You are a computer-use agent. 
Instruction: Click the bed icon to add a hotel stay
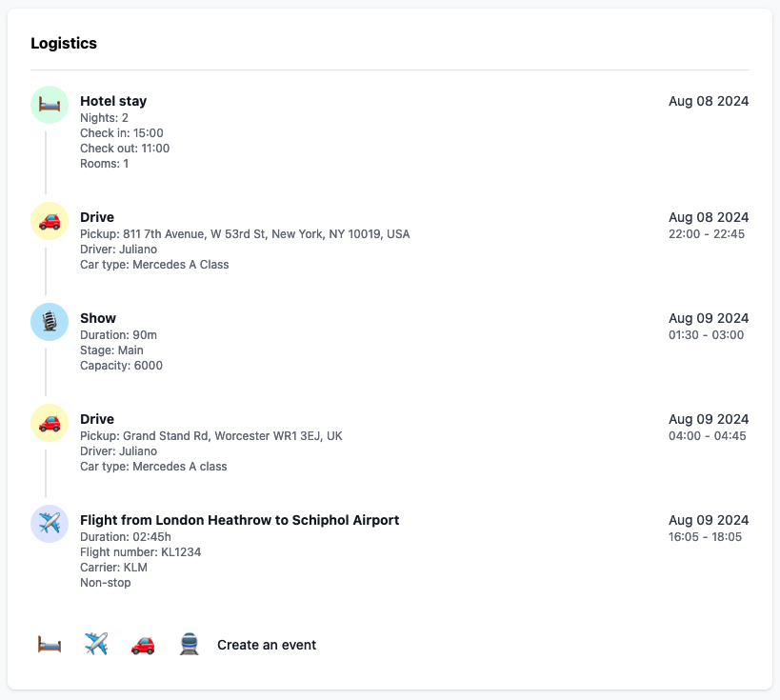pos(47,644)
